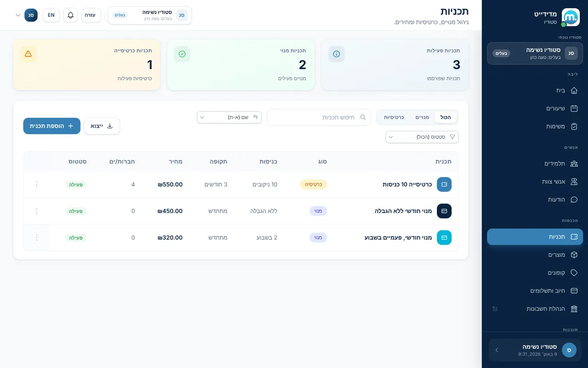Screen dimensions: 588x368
Task: Click the ייצוא export button
Action: [102, 126]
